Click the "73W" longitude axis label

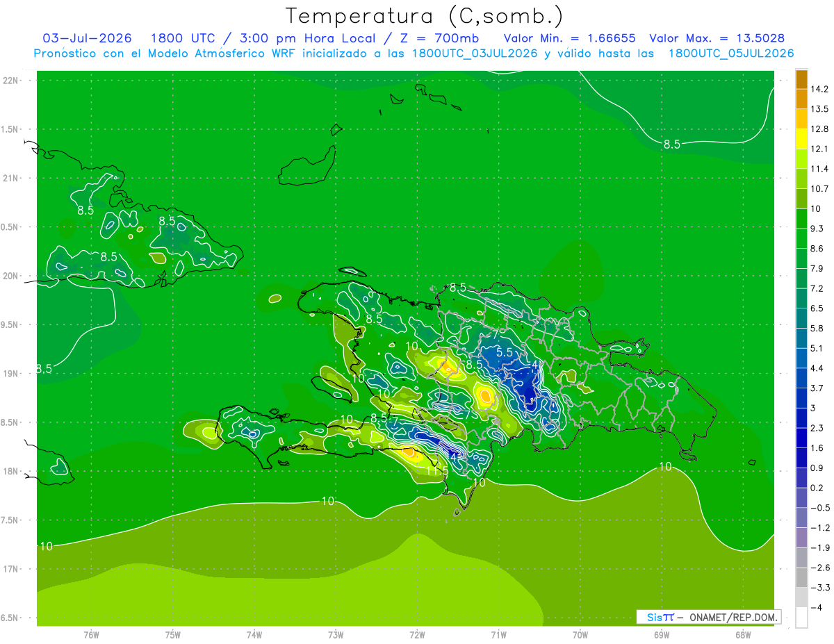click(x=336, y=635)
